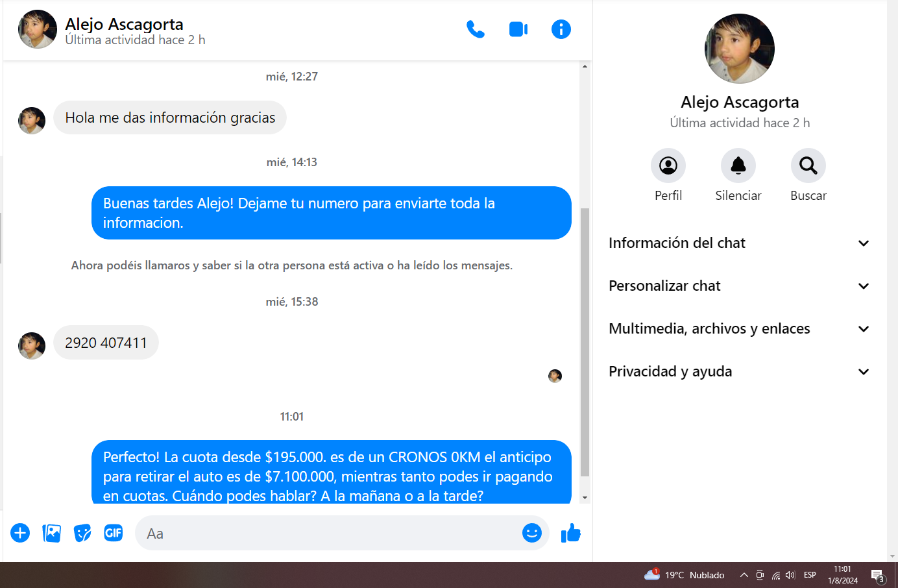Click Alejo's large profile picture in sidebar

[739, 49]
